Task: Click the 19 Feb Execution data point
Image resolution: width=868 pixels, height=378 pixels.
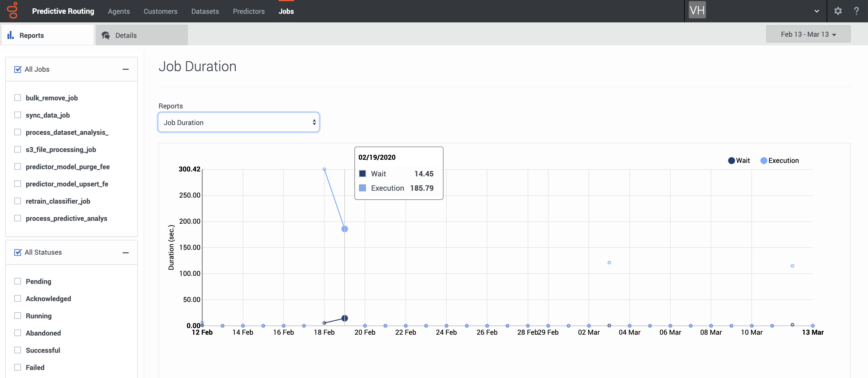Action: (x=344, y=229)
